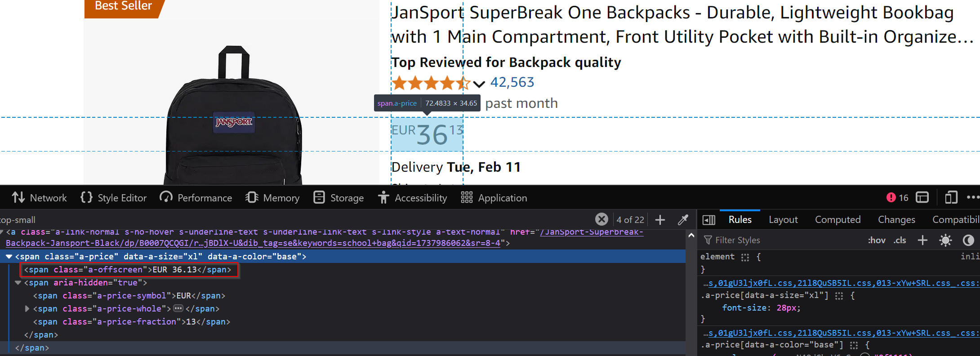The image size is (980, 356).
Task: Open the 42,563 reviews link
Action: [512, 82]
